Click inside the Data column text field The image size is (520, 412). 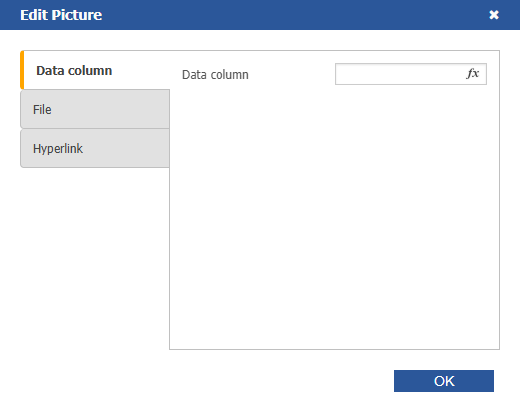coord(400,74)
